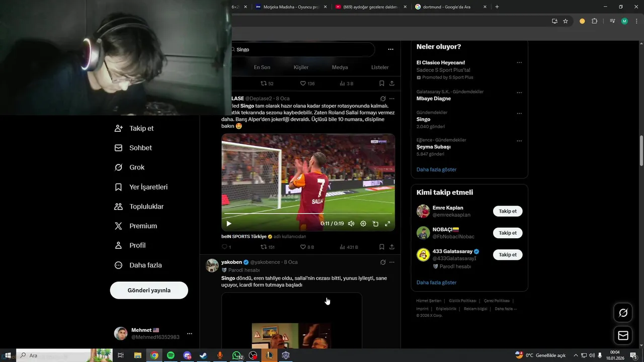Open the Grok icon in the left sidebar
This screenshot has height=362, width=644.
[118, 167]
